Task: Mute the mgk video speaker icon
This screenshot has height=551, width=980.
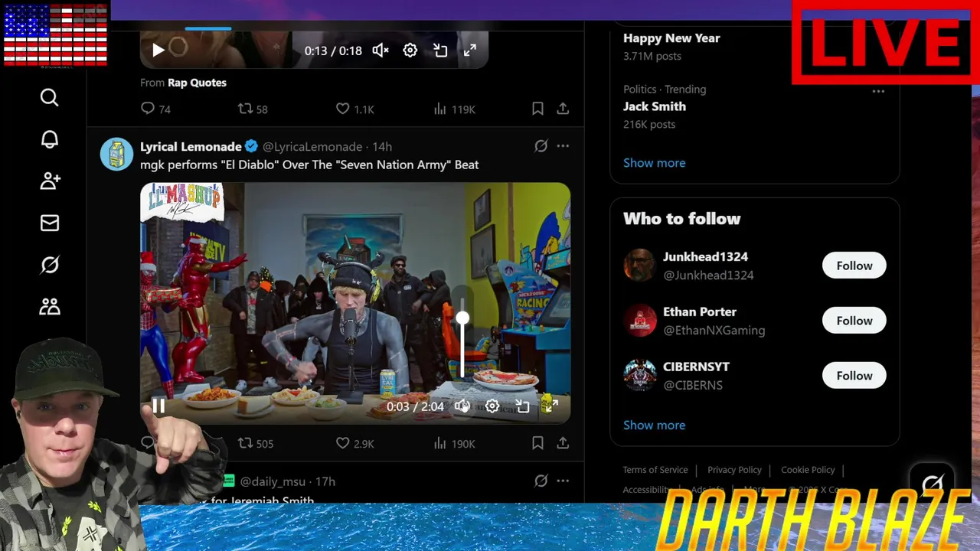Action: 462,406
